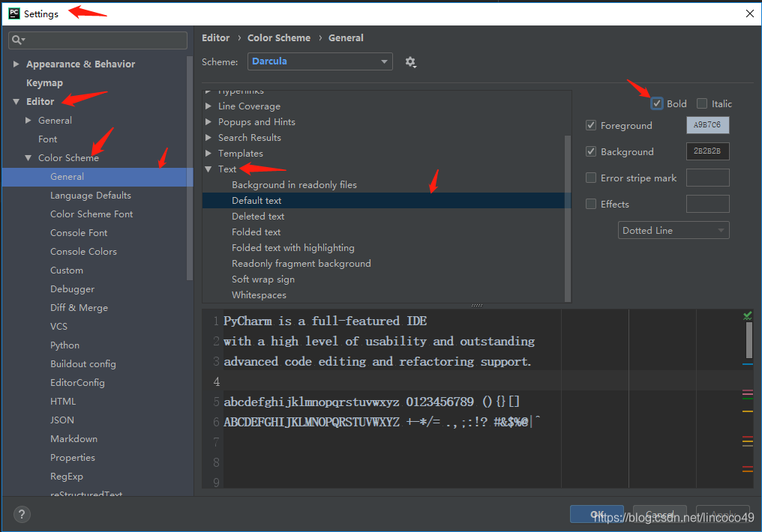Viewport: 762px width, 532px height.
Task: Open Color Scheme Font page
Action: 91,214
